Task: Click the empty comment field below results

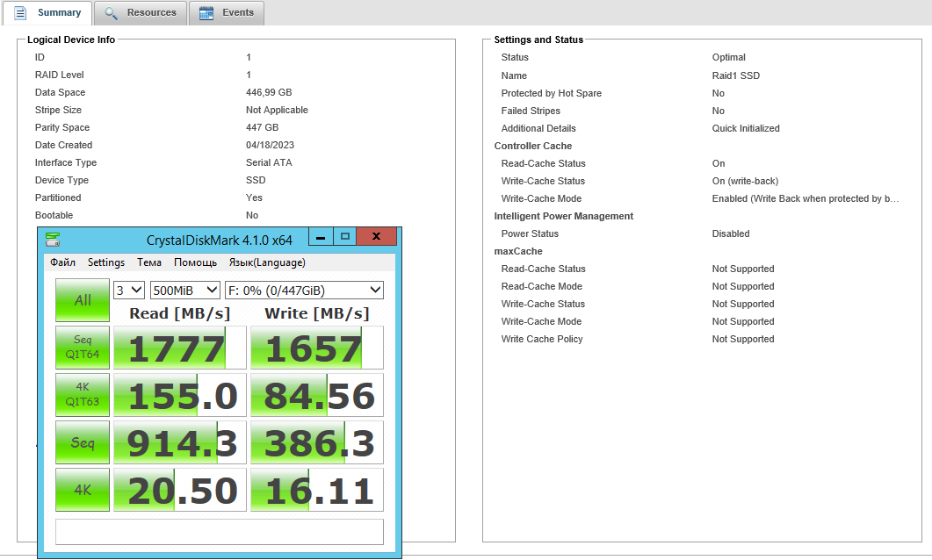Action: pyautogui.click(x=220, y=532)
